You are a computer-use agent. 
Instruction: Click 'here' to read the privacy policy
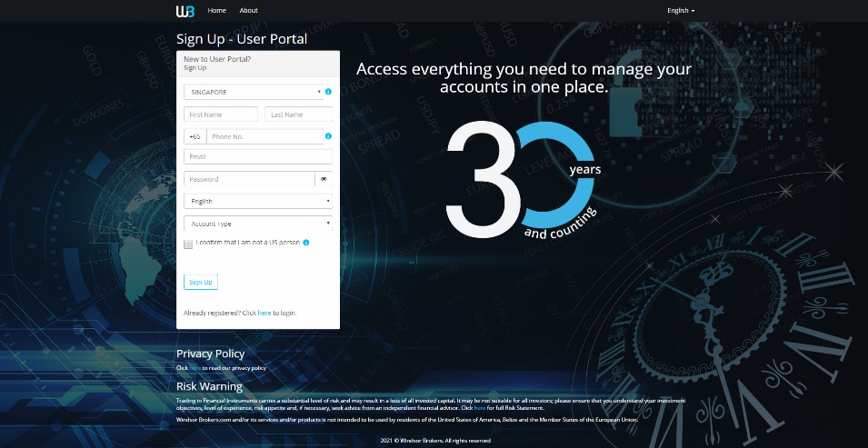click(195, 368)
